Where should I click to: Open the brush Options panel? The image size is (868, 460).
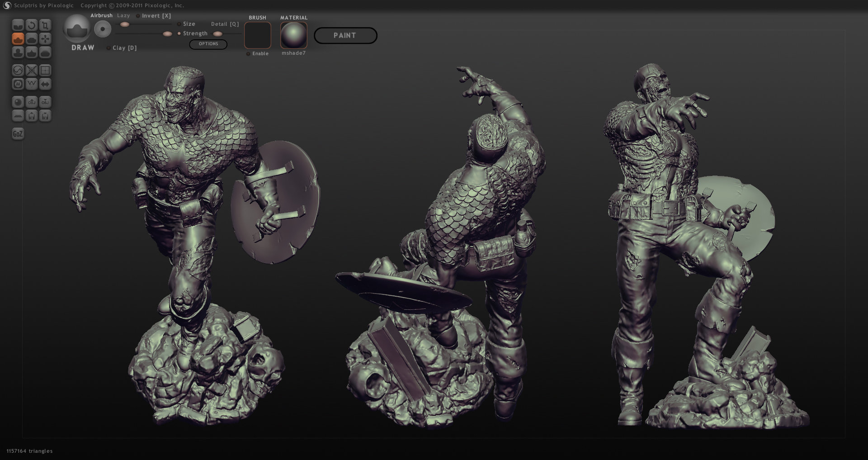coord(208,44)
